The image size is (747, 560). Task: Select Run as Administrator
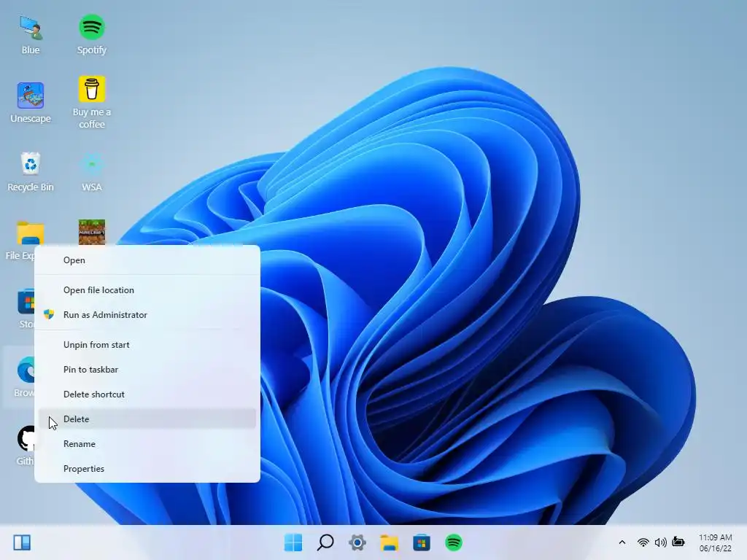pyautogui.click(x=147, y=315)
